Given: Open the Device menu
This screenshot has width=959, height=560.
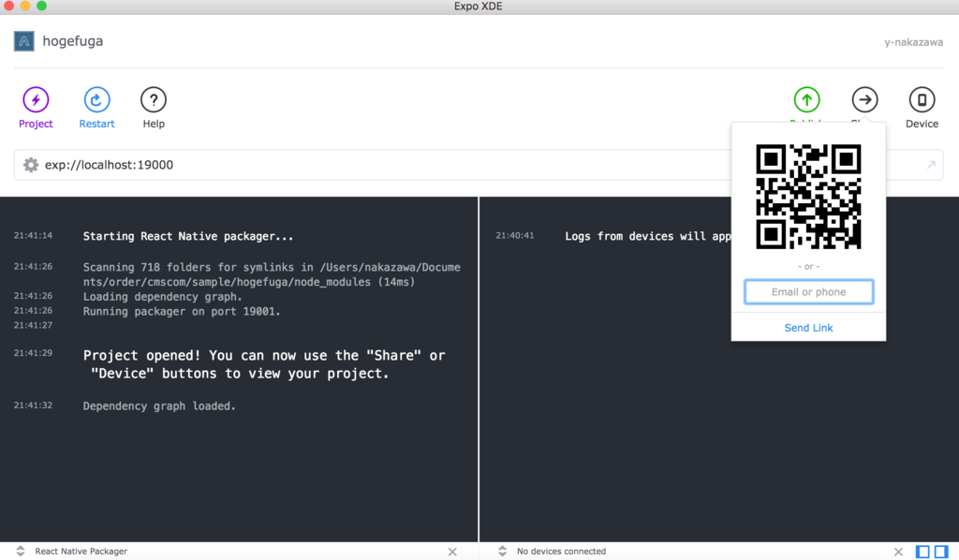Looking at the screenshot, I should 922,99.
